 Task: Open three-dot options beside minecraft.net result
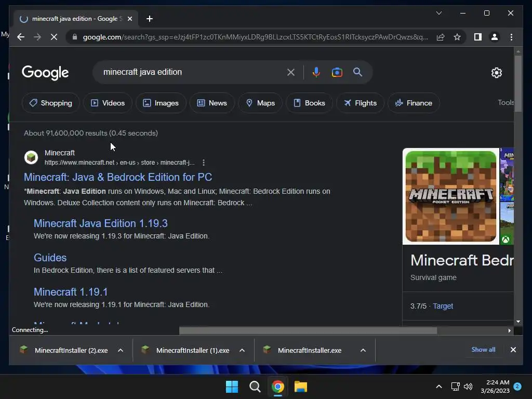204,163
